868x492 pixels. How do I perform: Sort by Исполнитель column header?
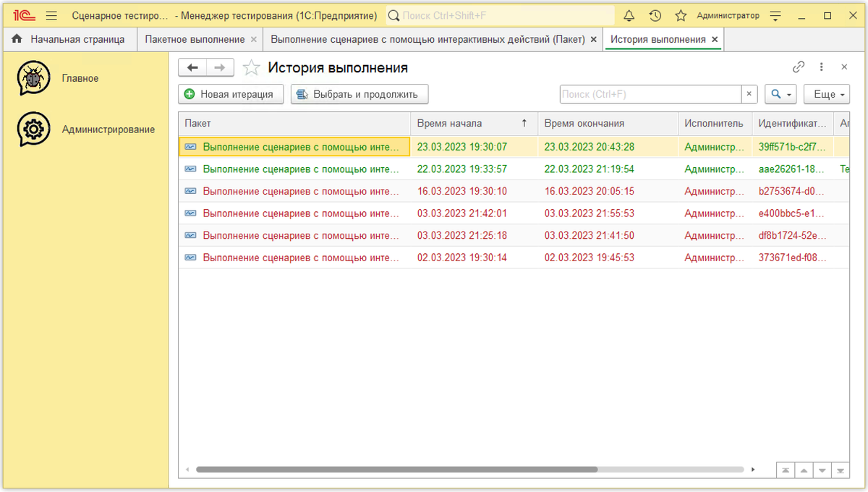coord(715,123)
